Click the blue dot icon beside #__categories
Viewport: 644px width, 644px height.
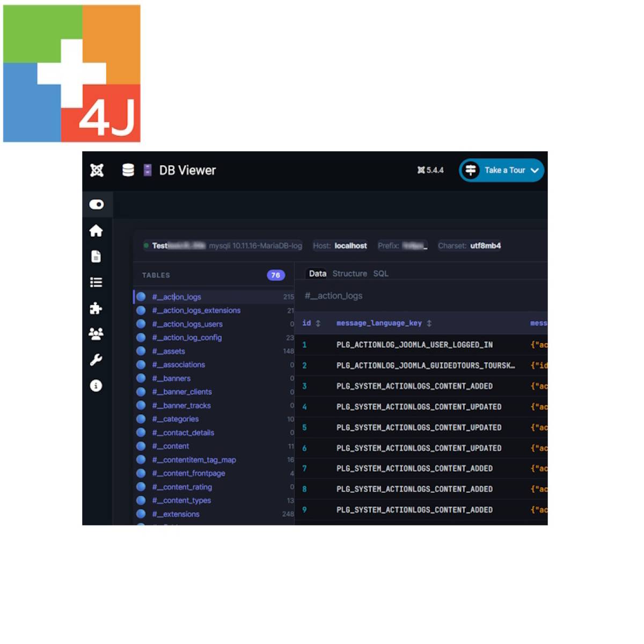pyautogui.click(x=141, y=419)
